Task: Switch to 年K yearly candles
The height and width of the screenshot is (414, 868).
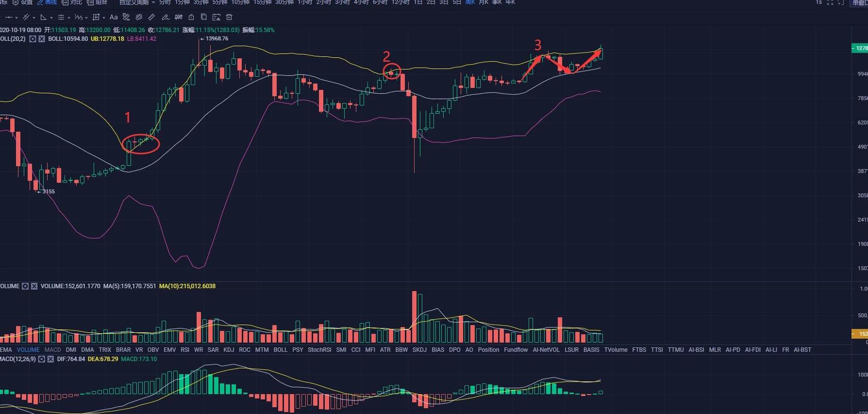Action: tap(510, 2)
